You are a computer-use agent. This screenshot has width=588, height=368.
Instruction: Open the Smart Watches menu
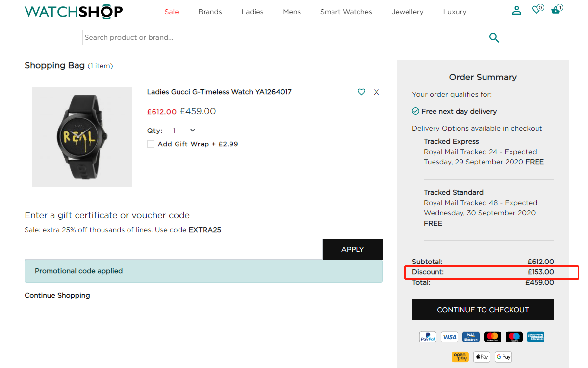(346, 12)
